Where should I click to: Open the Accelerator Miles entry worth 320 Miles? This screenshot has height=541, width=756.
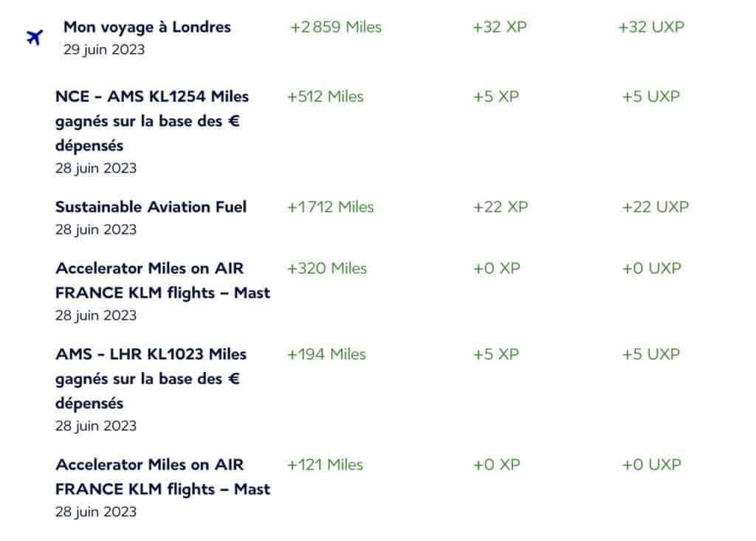162,280
